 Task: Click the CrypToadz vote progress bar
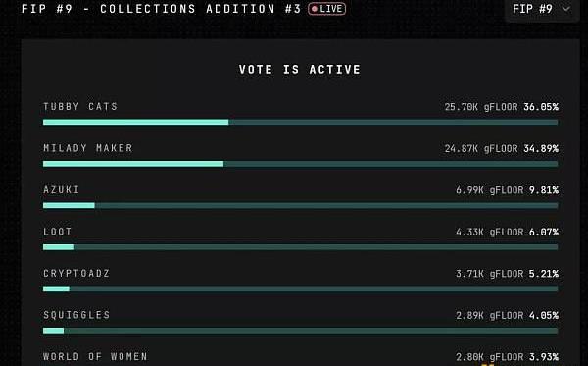(x=301, y=288)
